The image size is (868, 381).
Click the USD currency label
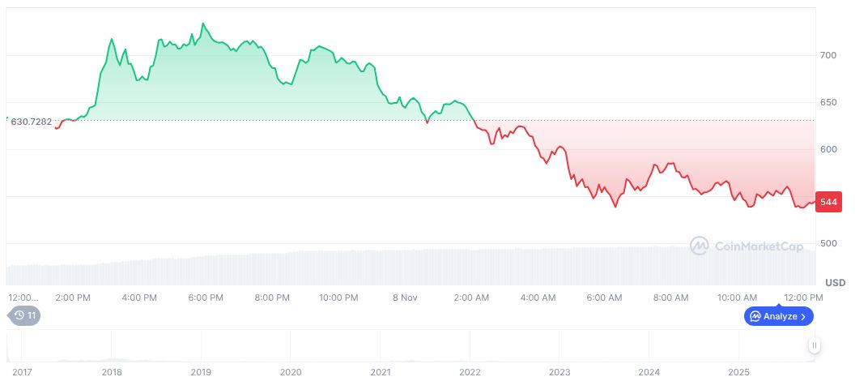[x=835, y=282]
